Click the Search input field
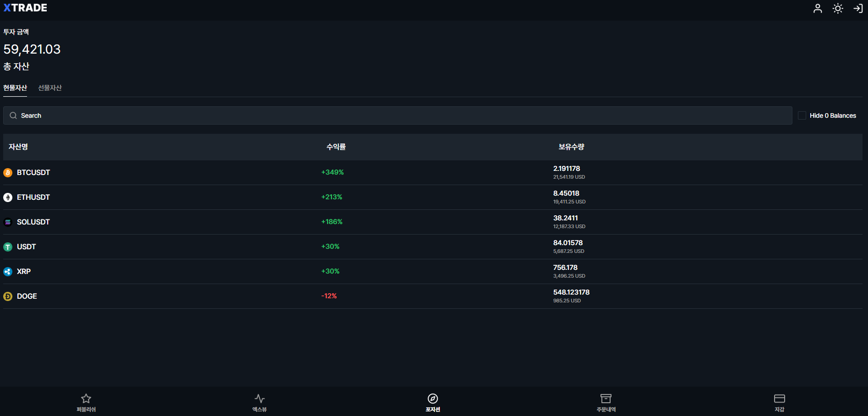The width and height of the screenshot is (868, 416). (398, 115)
